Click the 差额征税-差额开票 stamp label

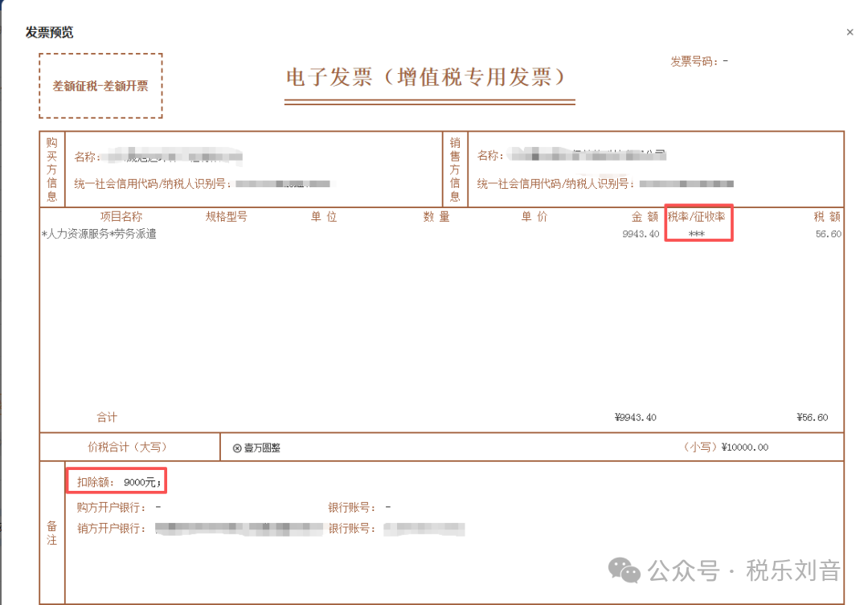click(x=100, y=86)
